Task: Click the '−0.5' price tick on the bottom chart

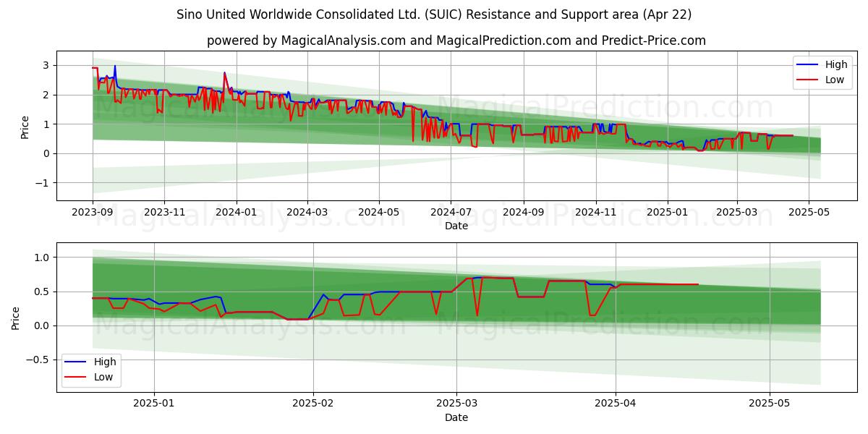Action: click(38, 359)
